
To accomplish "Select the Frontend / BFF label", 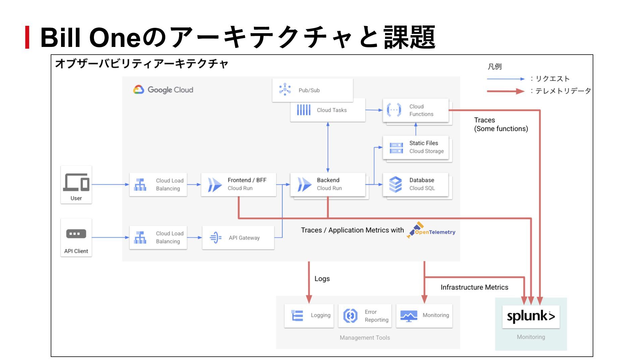I will point(247,180).
